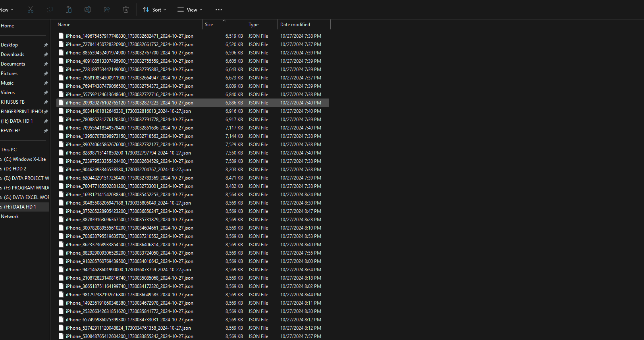
Task: Sort by the Date modified column header
Action: pos(304,25)
